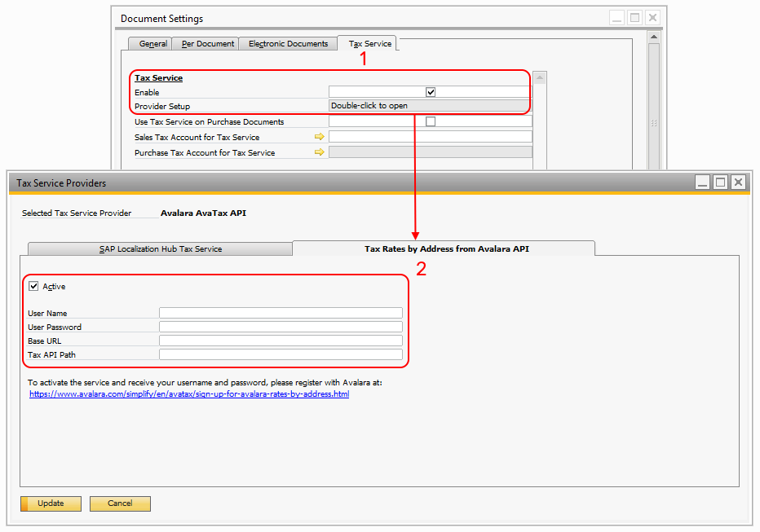Open the Avalara sign-up hyperlink
Screen dimensions: 760x532
(x=189, y=394)
